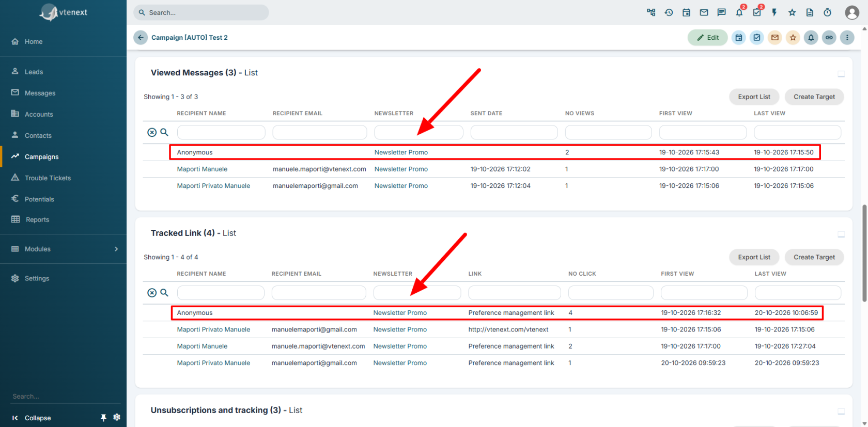
Task: Open the three-dot more options menu
Action: (x=847, y=37)
